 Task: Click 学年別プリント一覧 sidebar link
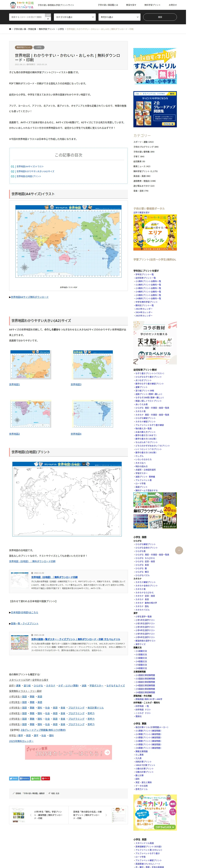[x=144, y=274]
